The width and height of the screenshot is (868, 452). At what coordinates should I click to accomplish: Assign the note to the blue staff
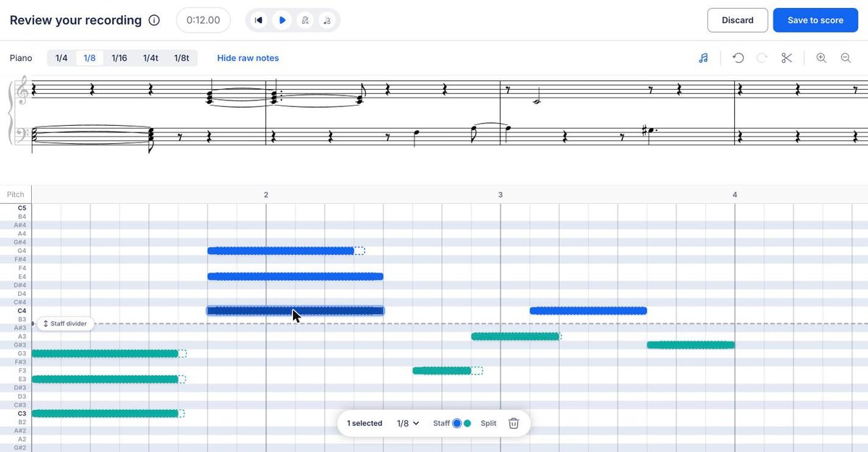pyautogui.click(x=456, y=423)
